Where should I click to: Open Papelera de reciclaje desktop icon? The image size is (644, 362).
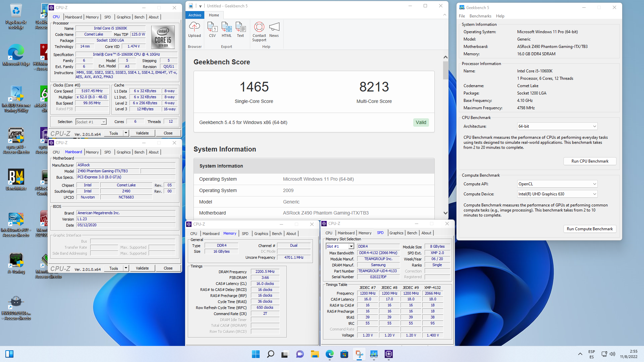coord(16,17)
